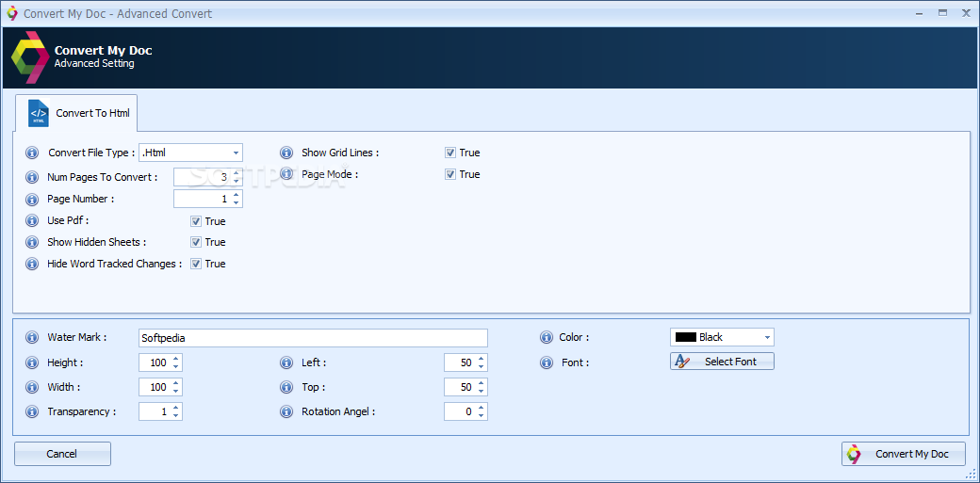Click the app icon in title bar
Image resolution: width=980 pixels, height=483 pixels.
tap(12, 13)
